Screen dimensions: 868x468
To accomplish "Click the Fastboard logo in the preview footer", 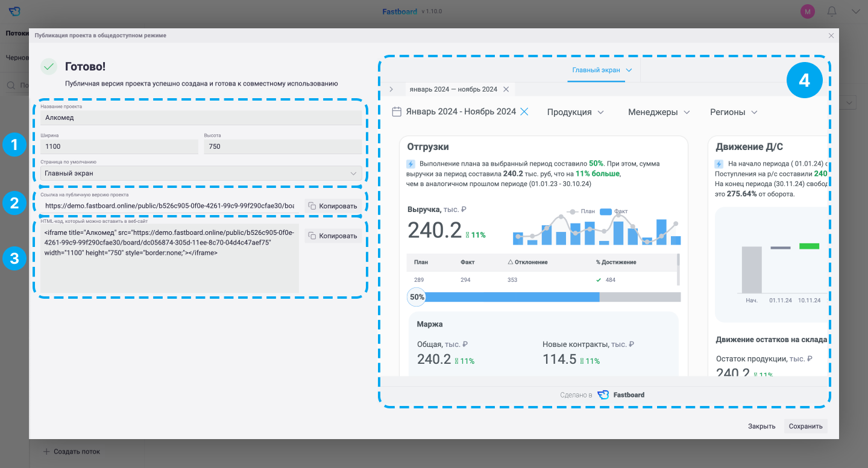I will coord(603,395).
